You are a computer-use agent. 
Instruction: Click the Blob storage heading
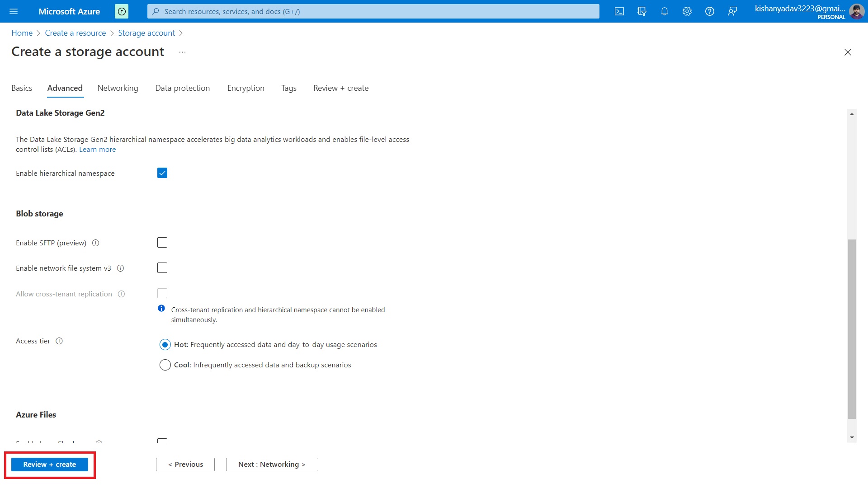[39, 214]
